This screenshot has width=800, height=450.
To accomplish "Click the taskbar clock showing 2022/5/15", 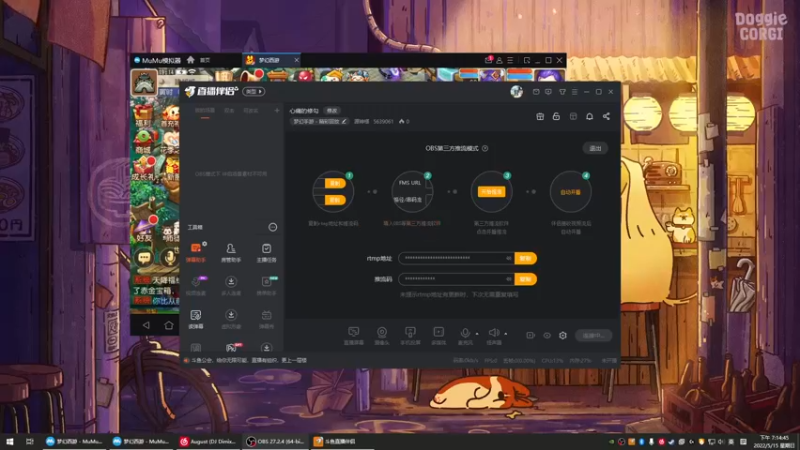I will (774, 441).
